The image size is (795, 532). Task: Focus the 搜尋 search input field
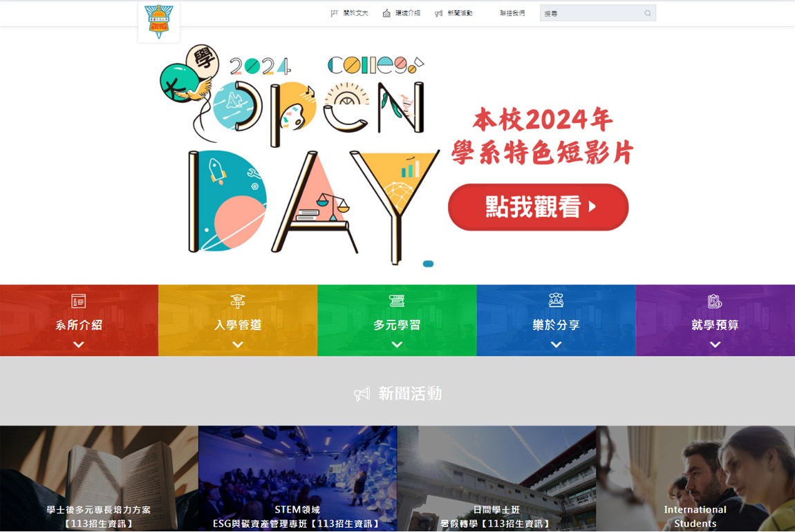[x=598, y=13]
